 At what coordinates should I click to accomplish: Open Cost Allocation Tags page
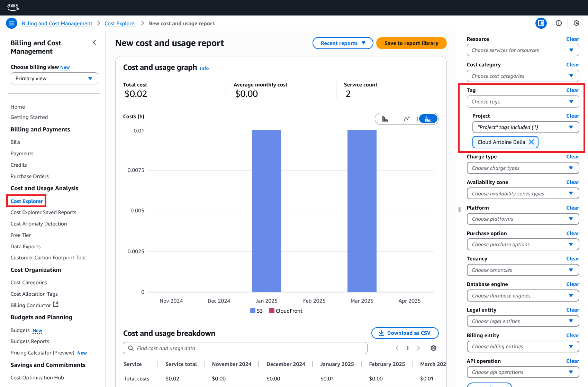click(34, 294)
